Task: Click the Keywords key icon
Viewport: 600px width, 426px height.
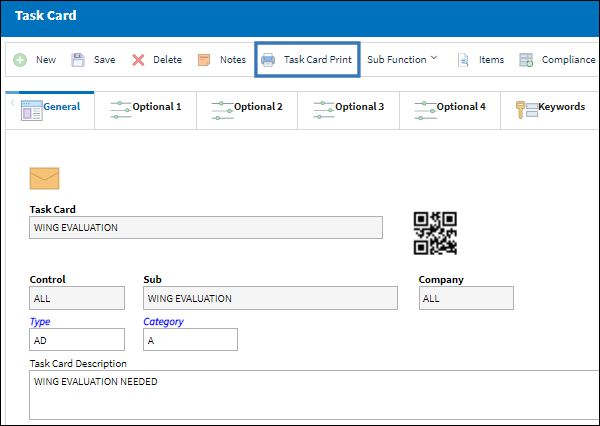Action: [527, 110]
